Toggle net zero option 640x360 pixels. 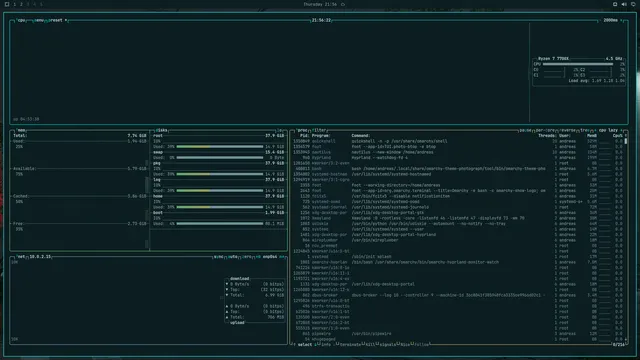pos(247,257)
